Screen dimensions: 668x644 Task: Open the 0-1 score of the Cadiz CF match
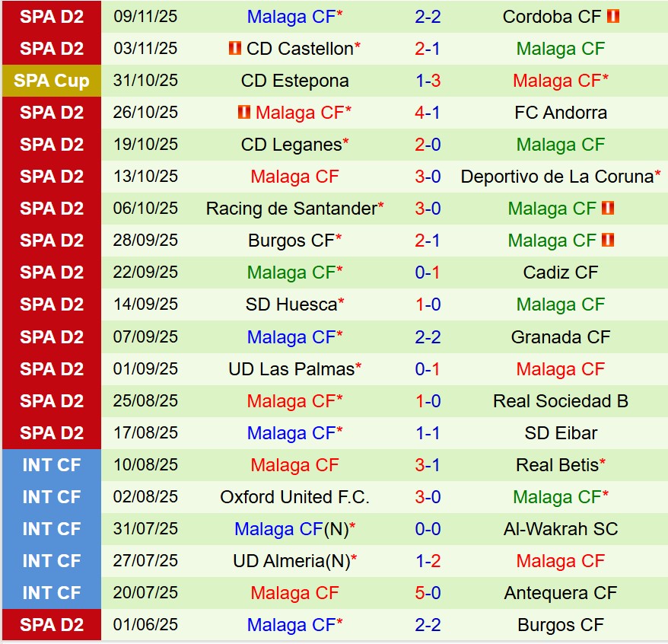pyautogui.click(x=428, y=273)
